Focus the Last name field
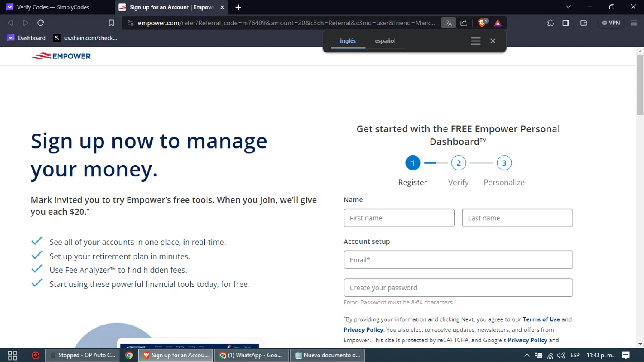This screenshot has width=644, height=362. coord(517,218)
